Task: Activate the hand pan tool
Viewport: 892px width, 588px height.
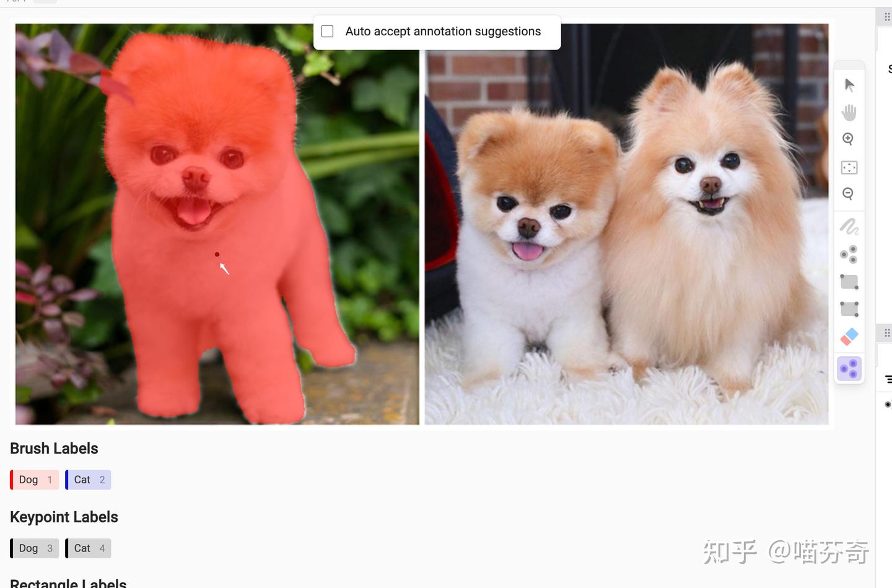Action: click(x=849, y=112)
